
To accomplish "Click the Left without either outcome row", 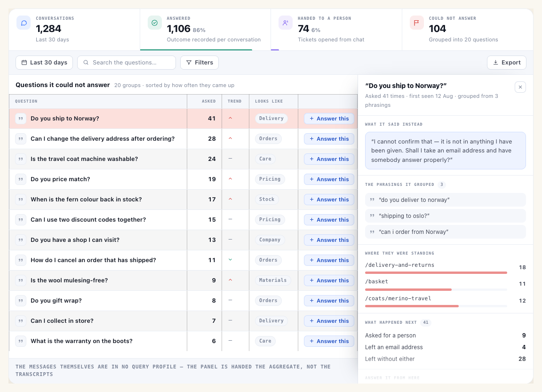I will [x=445, y=359].
